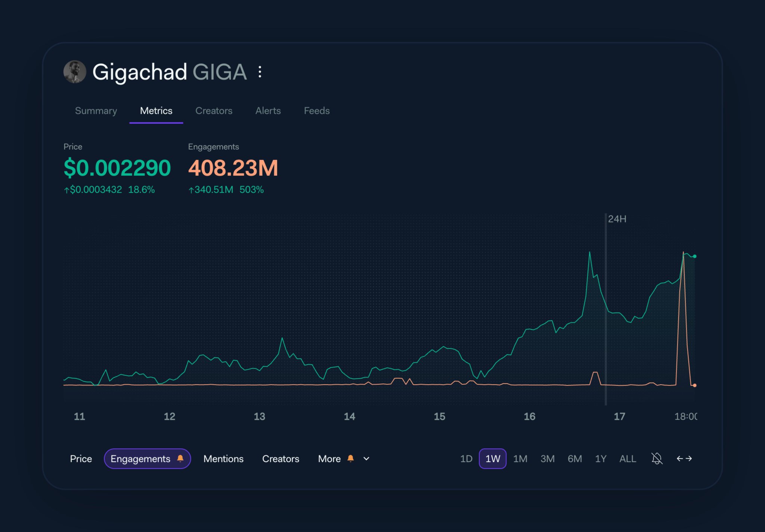Toggle the Engagements metric pill

point(141,459)
